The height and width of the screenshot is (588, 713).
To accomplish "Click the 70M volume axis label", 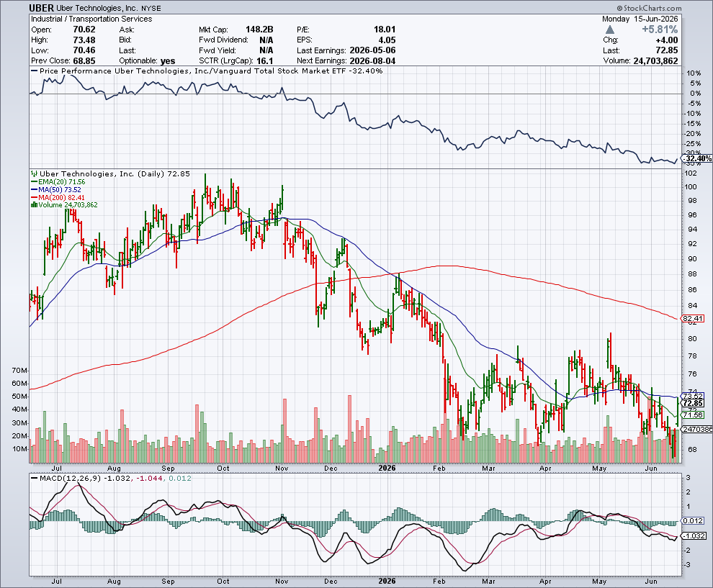I will (19, 371).
